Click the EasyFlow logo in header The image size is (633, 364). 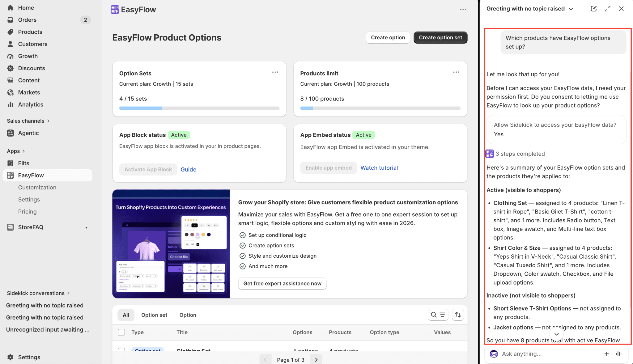[115, 10]
